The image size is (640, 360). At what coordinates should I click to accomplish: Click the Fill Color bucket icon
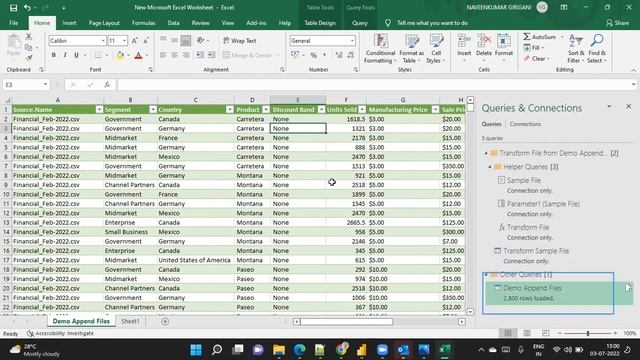(120, 55)
